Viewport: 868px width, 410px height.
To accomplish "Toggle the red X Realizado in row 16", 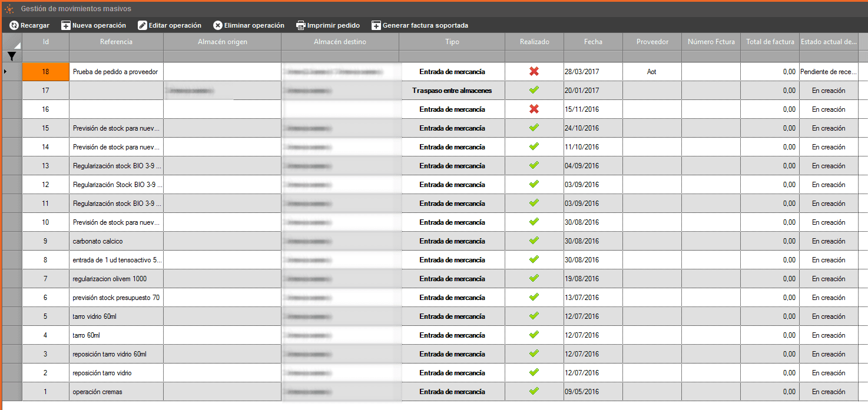I will (x=534, y=109).
